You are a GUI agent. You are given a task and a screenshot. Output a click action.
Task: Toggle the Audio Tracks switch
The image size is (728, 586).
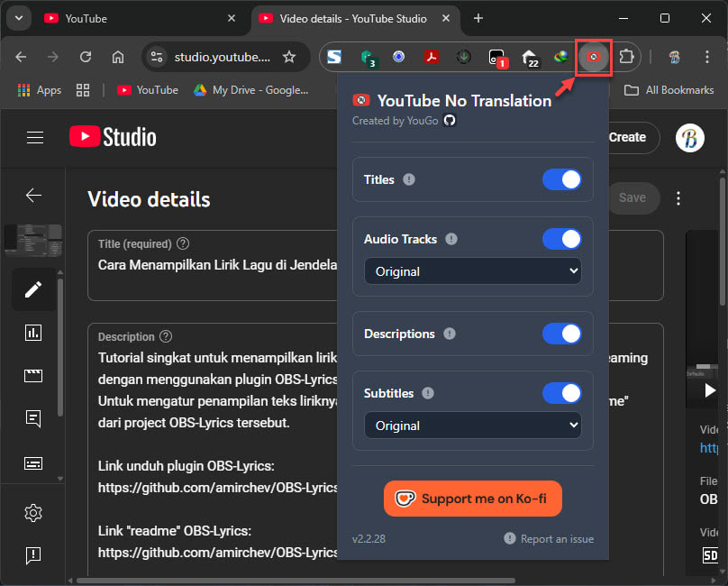coord(562,239)
